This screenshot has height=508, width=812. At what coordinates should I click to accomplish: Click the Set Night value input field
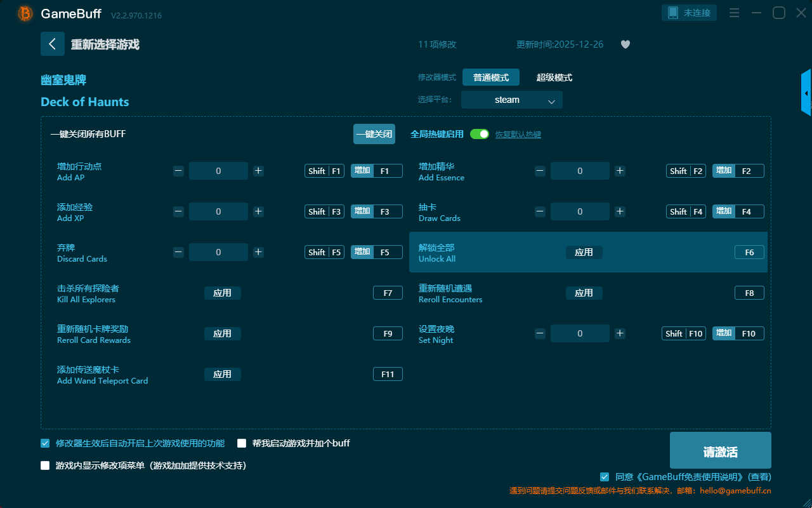pos(580,333)
